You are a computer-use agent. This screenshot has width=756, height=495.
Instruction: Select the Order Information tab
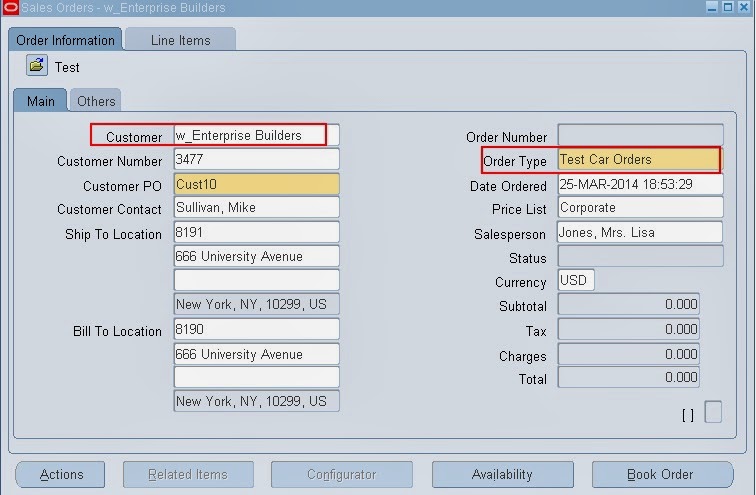click(65, 40)
